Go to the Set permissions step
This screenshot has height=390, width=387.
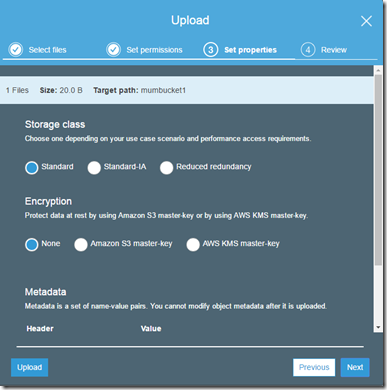(154, 50)
